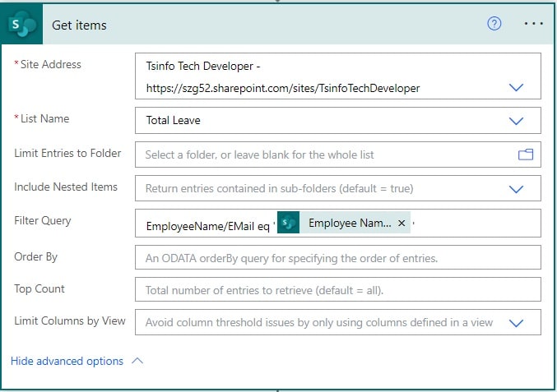557x392 pixels.
Task: Click the Limit Columns by View label
Action: (x=70, y=321)
